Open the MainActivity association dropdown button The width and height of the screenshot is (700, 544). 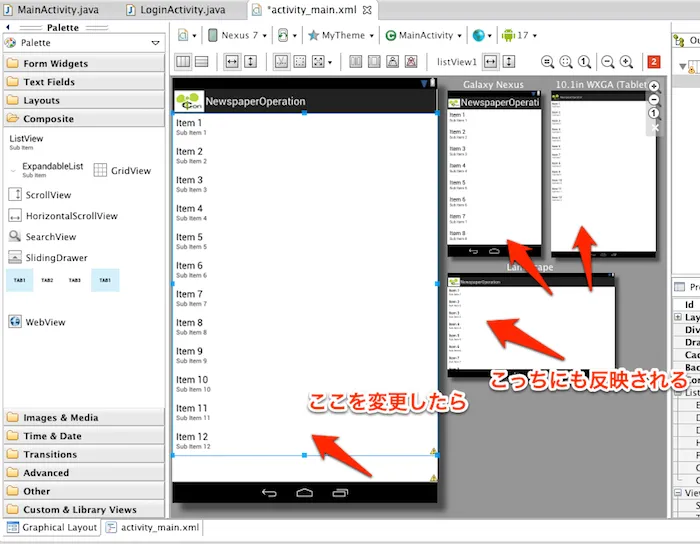[422, 35]
